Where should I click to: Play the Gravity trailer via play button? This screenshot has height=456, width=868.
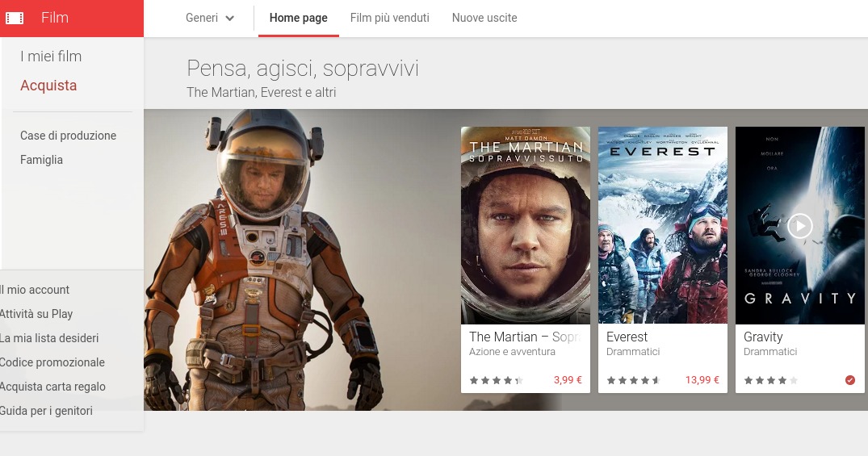point(799,226)
